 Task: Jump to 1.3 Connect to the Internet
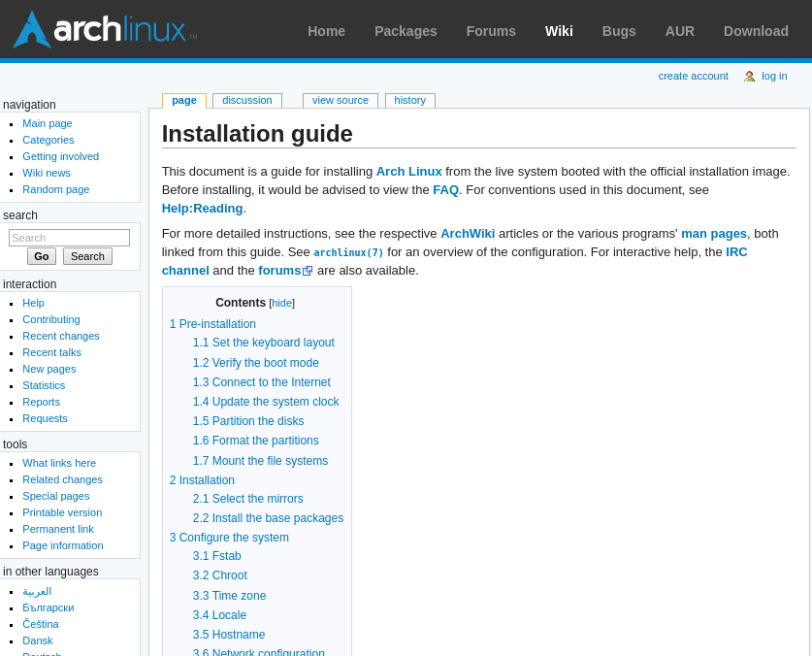[262, 382]
